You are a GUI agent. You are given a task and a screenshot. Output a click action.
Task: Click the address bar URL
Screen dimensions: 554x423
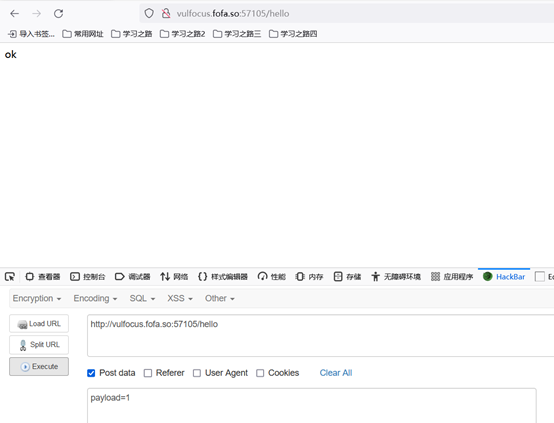tap(233, 14)
